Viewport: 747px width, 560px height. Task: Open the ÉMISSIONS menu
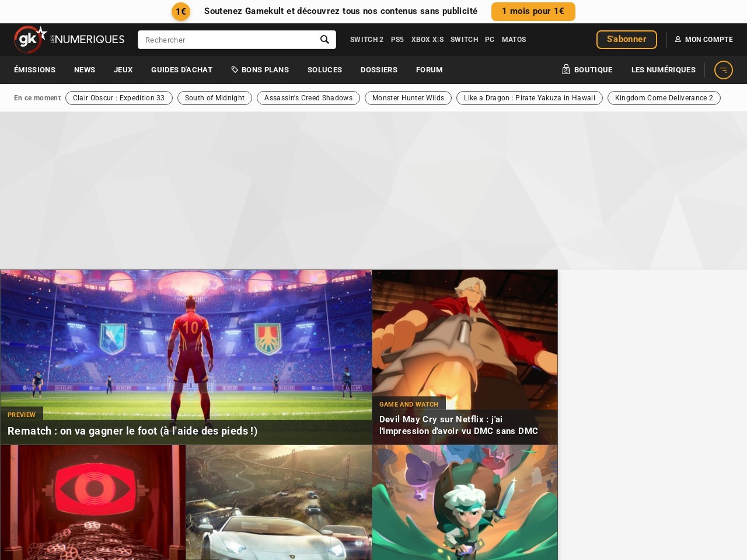tap(35, 70)
